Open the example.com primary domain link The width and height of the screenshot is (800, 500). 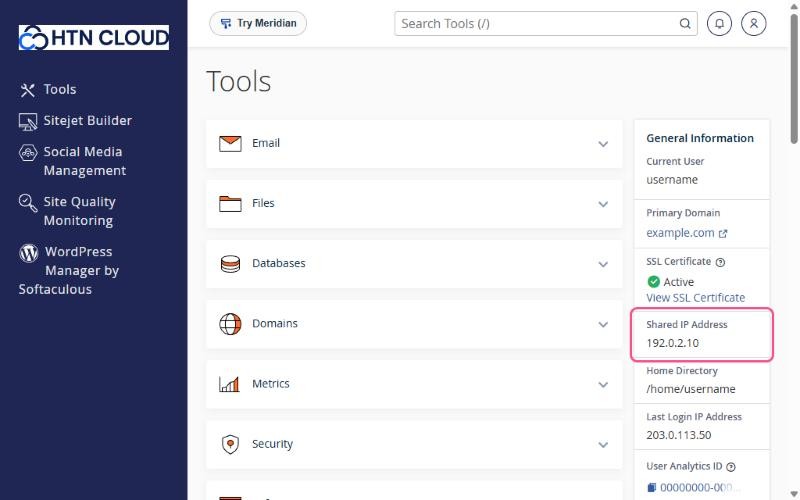(680, 233)
